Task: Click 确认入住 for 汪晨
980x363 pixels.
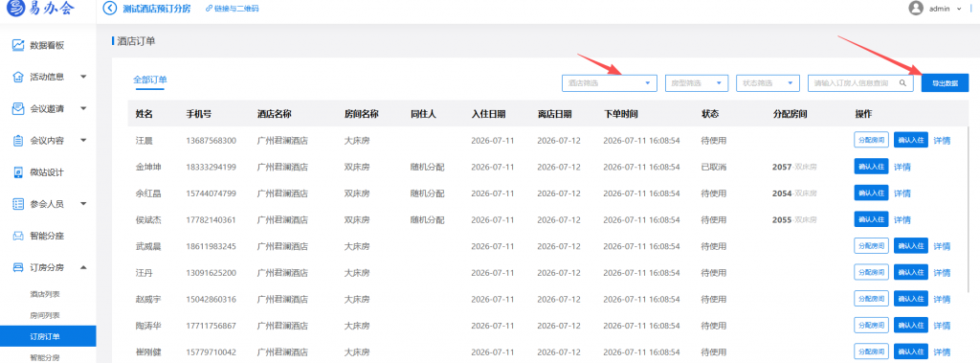Action: tap(911, 140)
